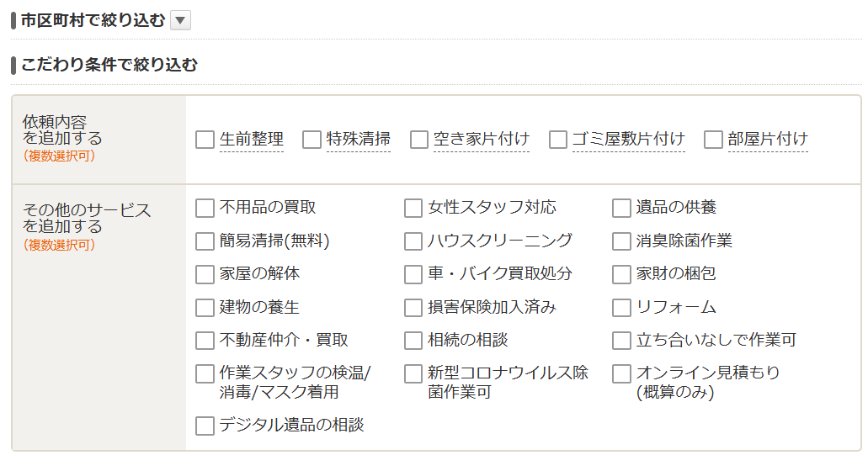The image size is (868, 455).
Task: Enable ハウスクリーニング service filter
Action: pyautogui.click(x=413, y=241)
